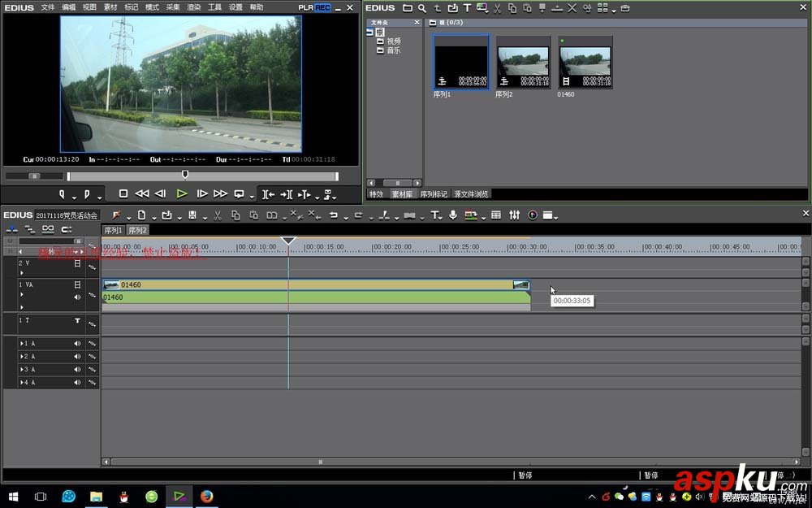Click the T create title icon in bin toolbar
The height and width of the screenshot is (508, 812).
467,8
